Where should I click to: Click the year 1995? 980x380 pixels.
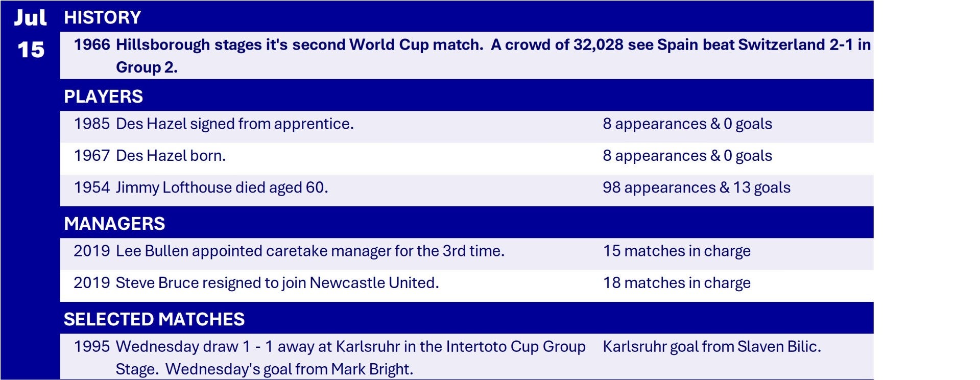point(92,347)
